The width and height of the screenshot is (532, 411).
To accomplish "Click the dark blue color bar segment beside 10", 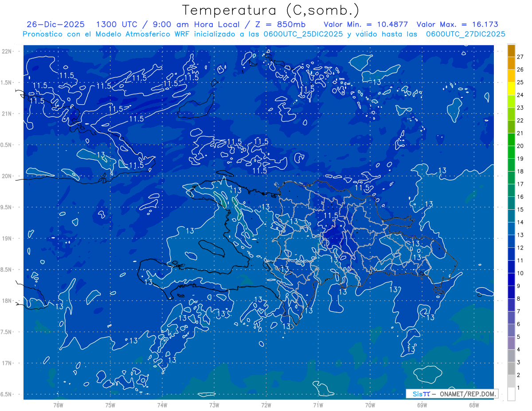I will coord(511,267).
